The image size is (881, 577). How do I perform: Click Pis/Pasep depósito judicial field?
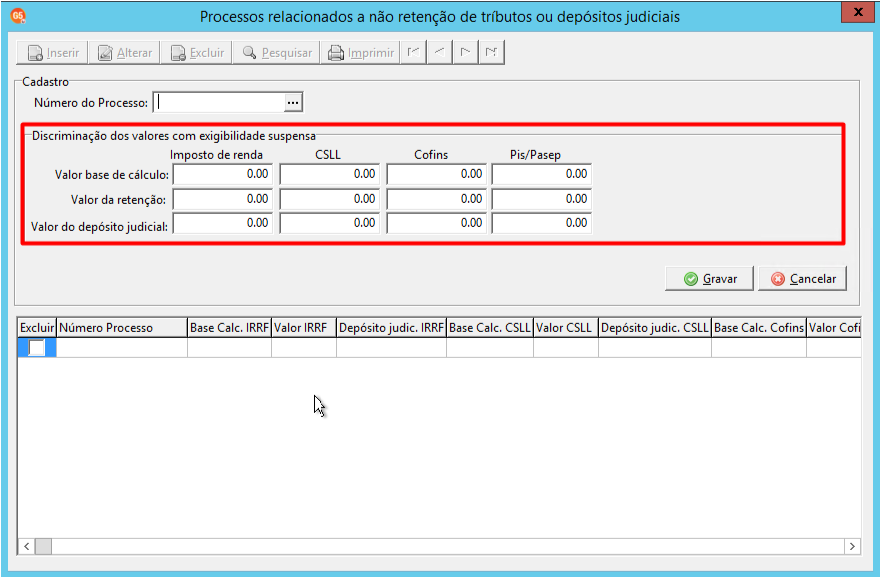(542, 223)
